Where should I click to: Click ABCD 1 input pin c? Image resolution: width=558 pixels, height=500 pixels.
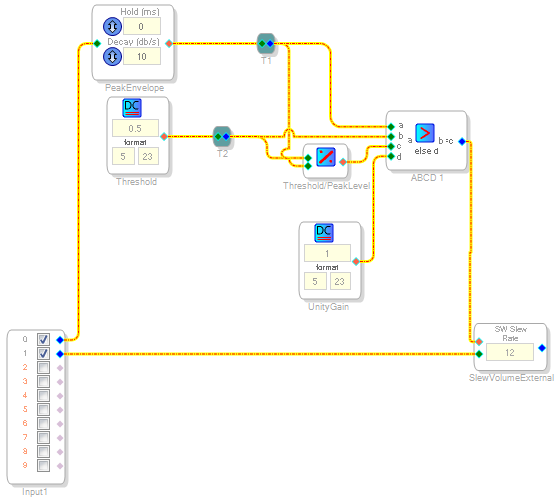tap(391, 146)
